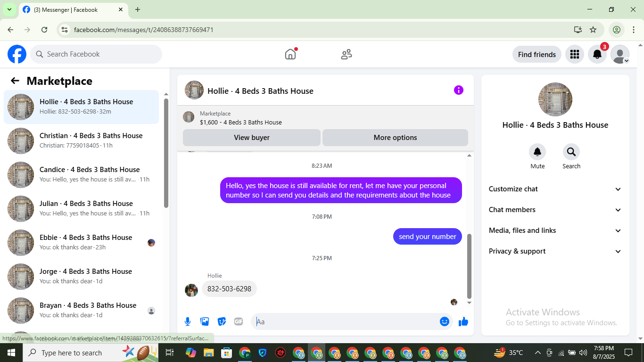Open the emoji picker in message box
Viewport: 644px width, 362px height.
[444, 321]
